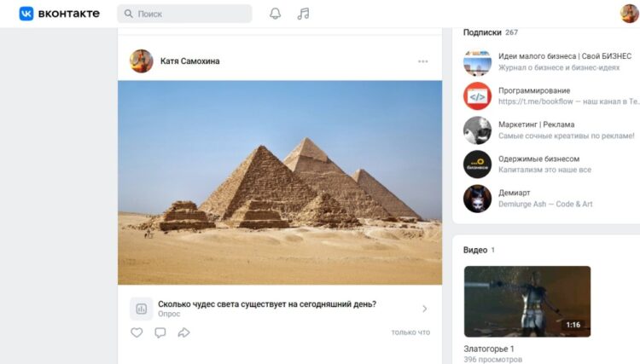This screenshot has width=640, height=364.
Task: Open Одержимые бизнесом community avatar
Action: (477, 165)
